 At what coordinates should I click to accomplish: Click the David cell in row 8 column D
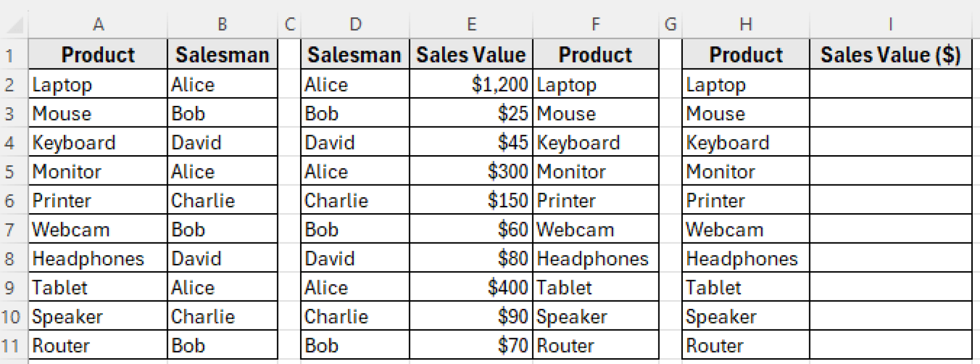pos(355,259)
